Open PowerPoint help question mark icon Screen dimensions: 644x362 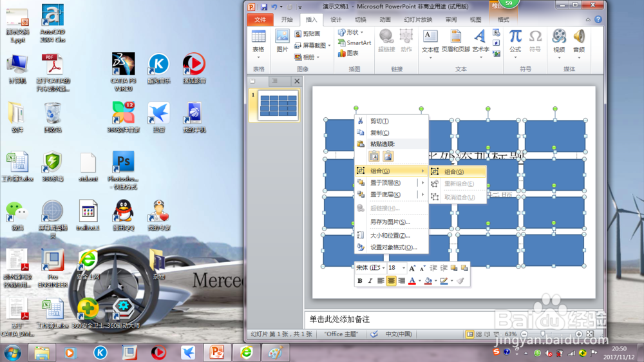[598, 20]
